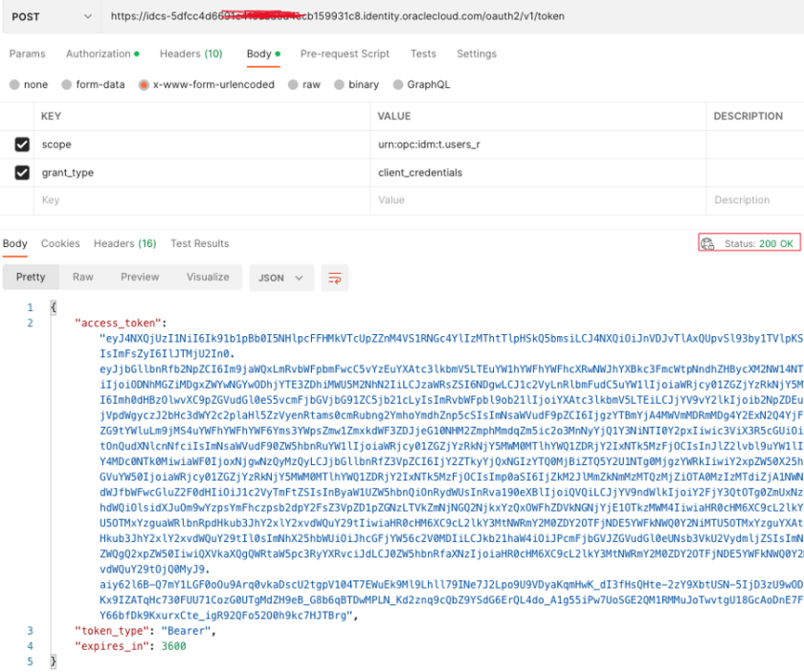This screenshot has height=672, width=804.
Task: Switch to the Authorization request tab
Action: [99, 54]
